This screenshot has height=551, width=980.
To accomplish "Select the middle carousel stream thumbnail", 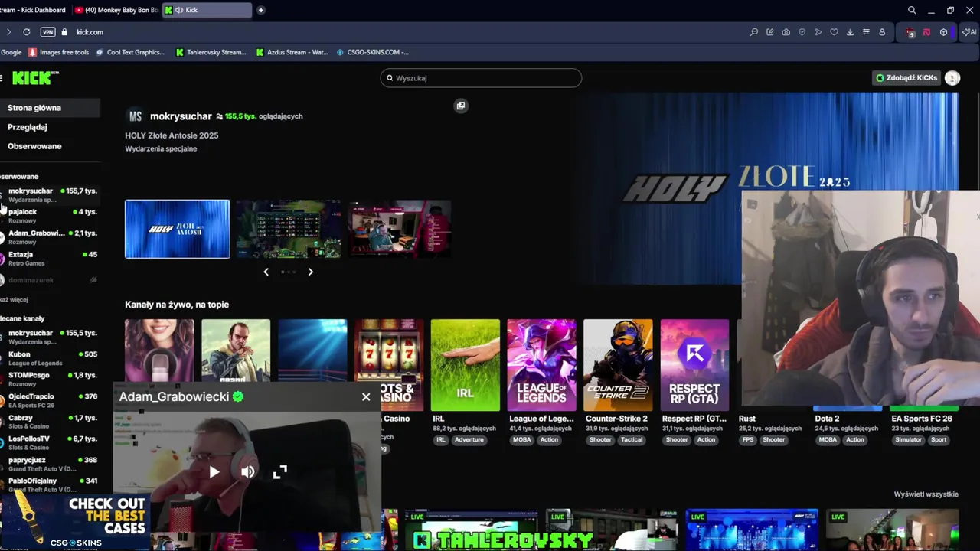I will [x=289, y=229].
